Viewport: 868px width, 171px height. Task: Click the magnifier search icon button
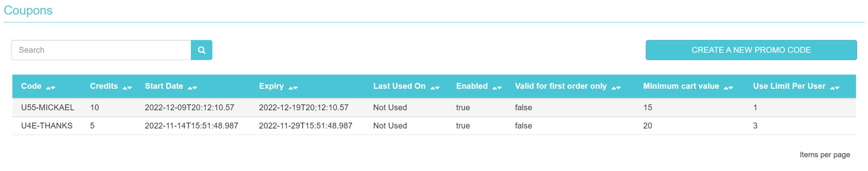click(x=201, y=50)
